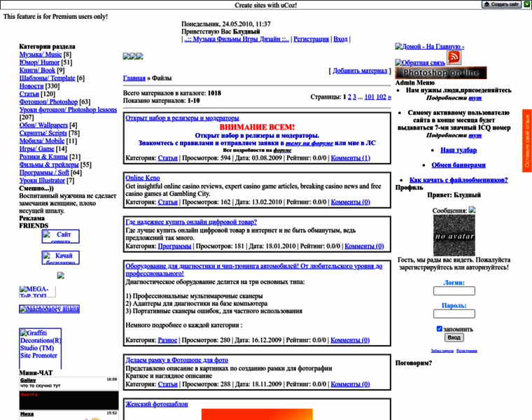
Task: Open the Книги/ Book category
Action: tap(37, 70)
